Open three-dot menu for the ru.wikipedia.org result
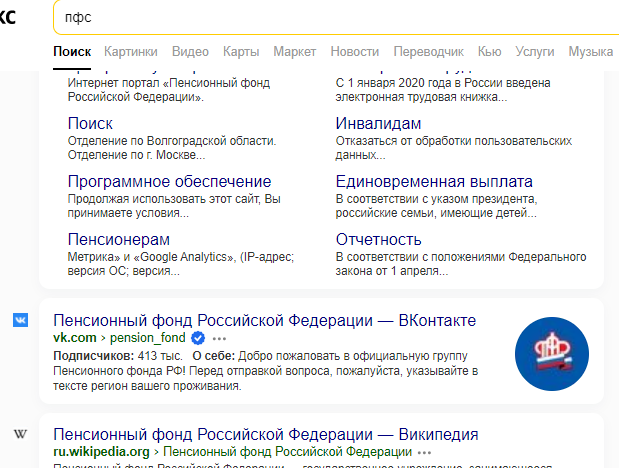This screenshot has height=468, width=619. (x=424, y=452)
